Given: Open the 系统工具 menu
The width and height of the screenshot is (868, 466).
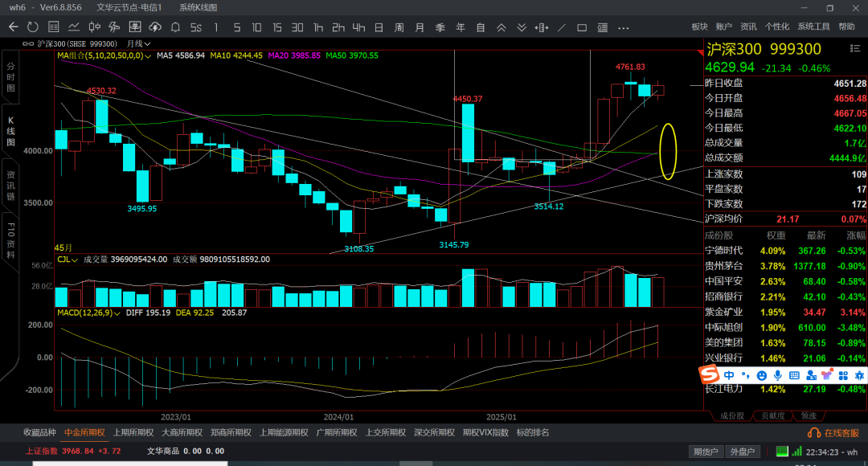Looking at the screenshot, I should click(x=813, y=27).
